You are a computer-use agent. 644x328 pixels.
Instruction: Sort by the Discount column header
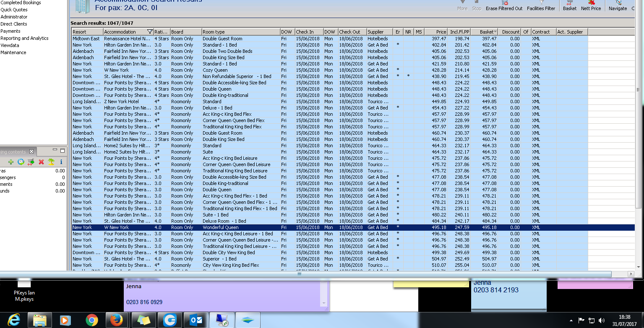tap(510, 32)
